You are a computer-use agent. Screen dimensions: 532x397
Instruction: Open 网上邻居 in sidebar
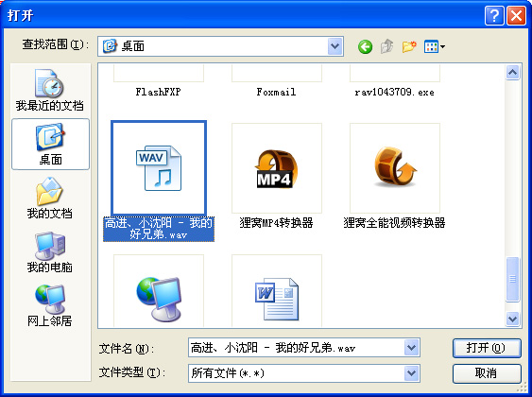click(50, 305)
